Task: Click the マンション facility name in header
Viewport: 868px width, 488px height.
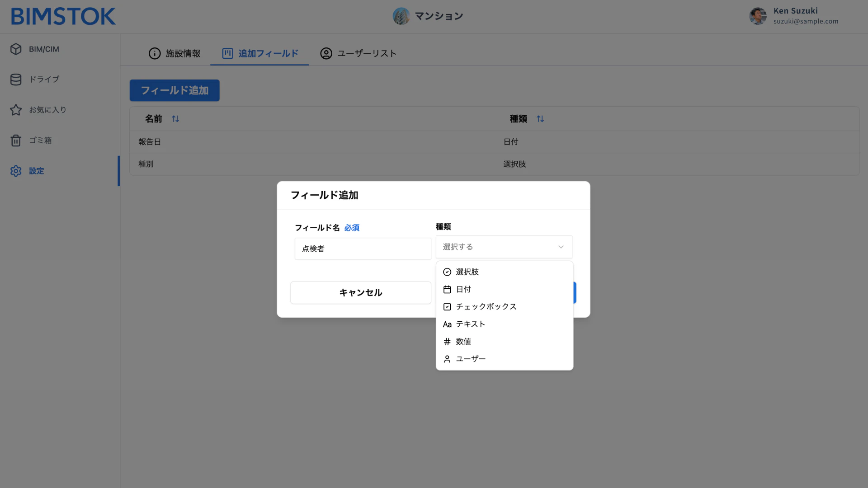Action: pos(439,16)
